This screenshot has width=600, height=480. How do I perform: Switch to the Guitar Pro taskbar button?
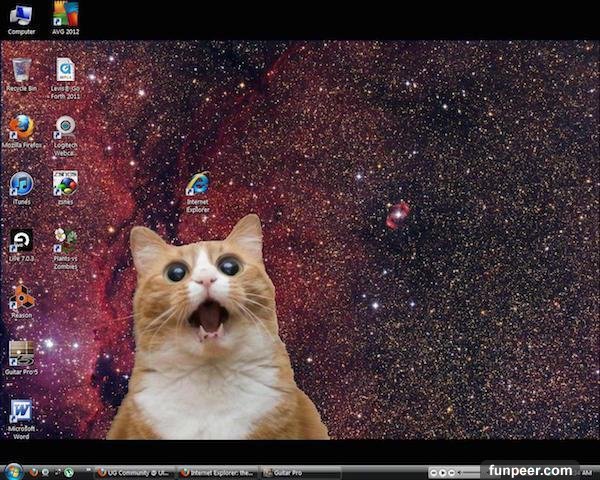[x=290, y=472]
